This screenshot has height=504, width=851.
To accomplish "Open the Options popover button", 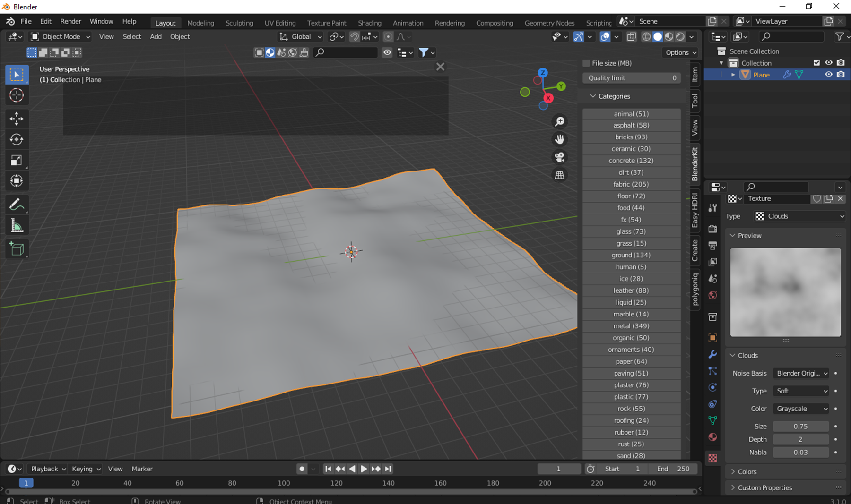I will pos(681,52).
